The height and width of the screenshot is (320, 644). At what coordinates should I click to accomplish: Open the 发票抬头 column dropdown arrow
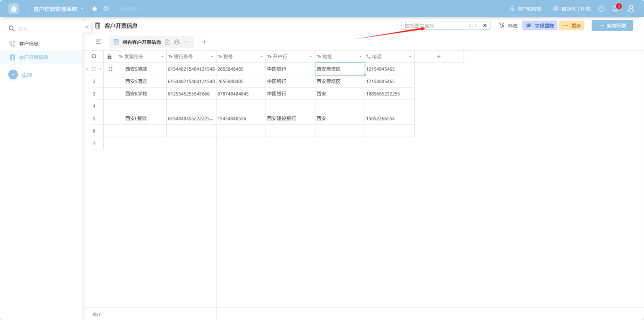[162, 56]
